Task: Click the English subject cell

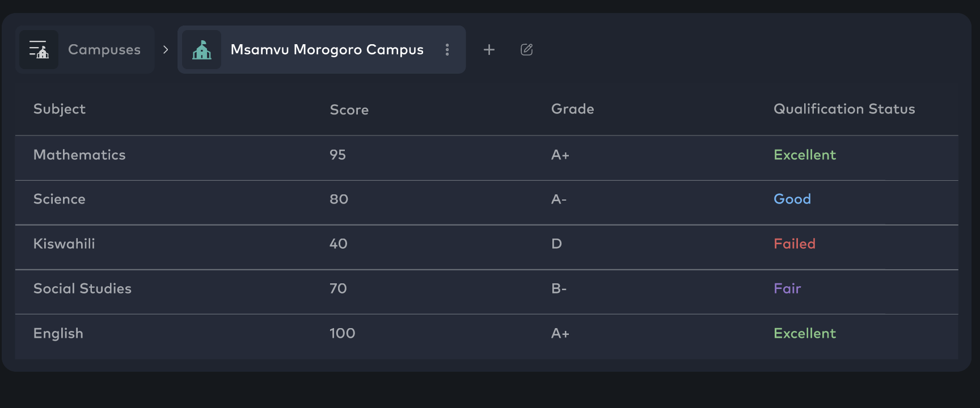Action: tap(58, 333)
